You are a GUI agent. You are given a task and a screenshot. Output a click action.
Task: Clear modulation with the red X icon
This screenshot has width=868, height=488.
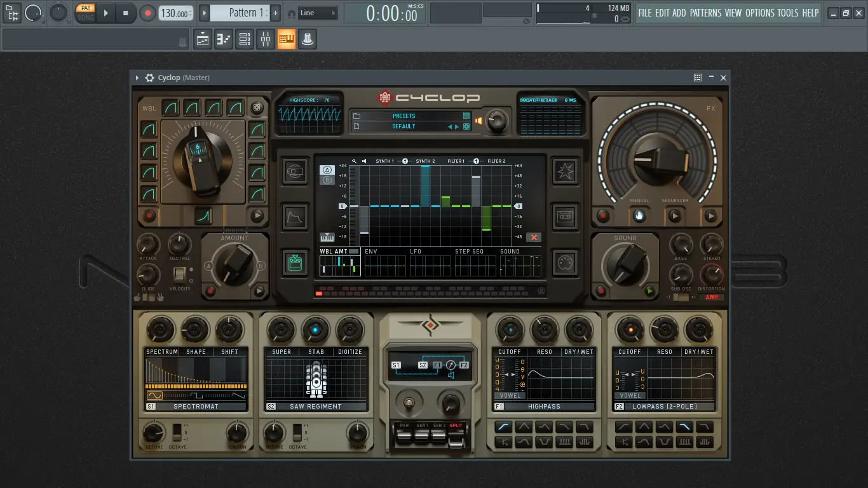[x=534, y=238]
